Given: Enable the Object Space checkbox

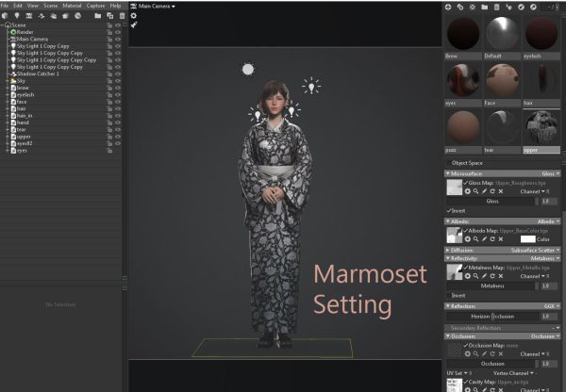Looking at the screenshot, I should [449, 162].
